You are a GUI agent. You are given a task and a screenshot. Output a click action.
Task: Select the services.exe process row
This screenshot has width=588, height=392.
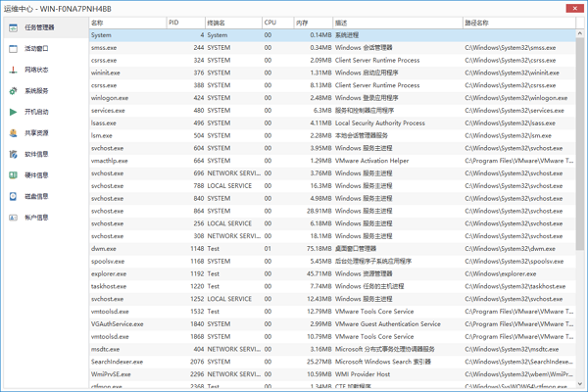(332, 111)
